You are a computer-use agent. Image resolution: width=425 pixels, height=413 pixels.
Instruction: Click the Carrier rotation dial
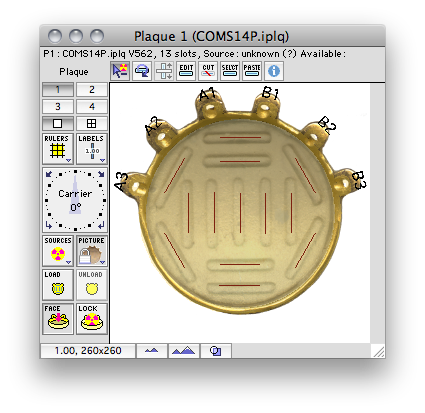click(x=75, y=200)
